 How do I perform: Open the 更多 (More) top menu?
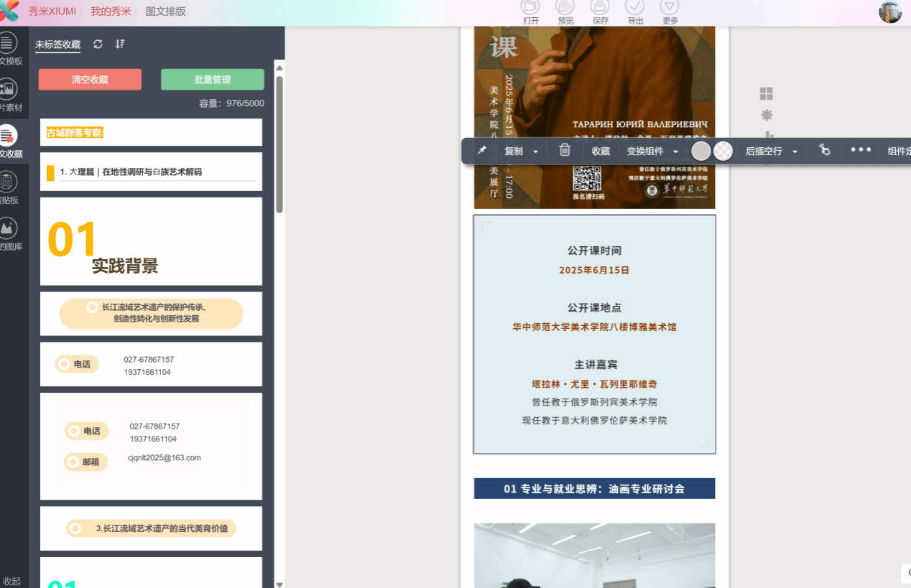coord(670,7)
